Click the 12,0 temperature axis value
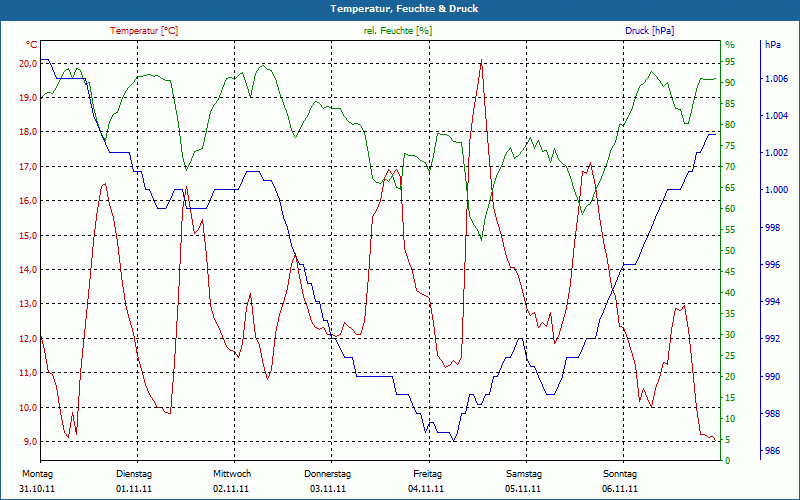The height and width of the screenshot is (500, 800). (29, 338)
